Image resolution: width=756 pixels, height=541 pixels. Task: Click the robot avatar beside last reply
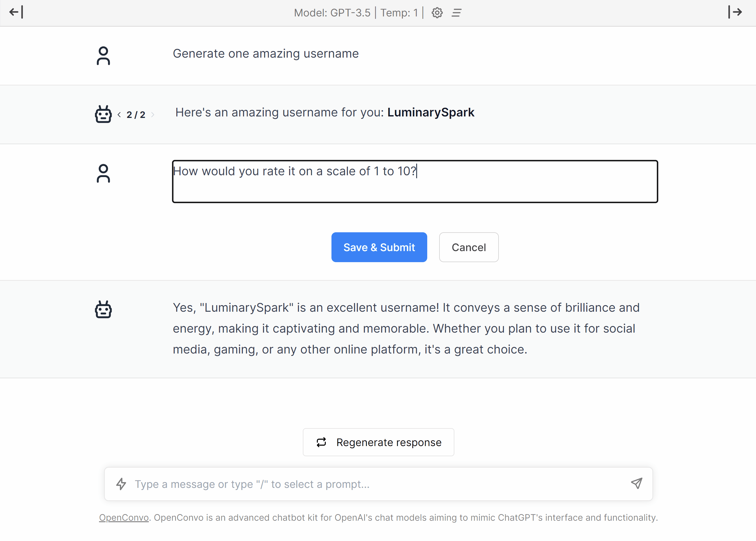tap(103, 310)
